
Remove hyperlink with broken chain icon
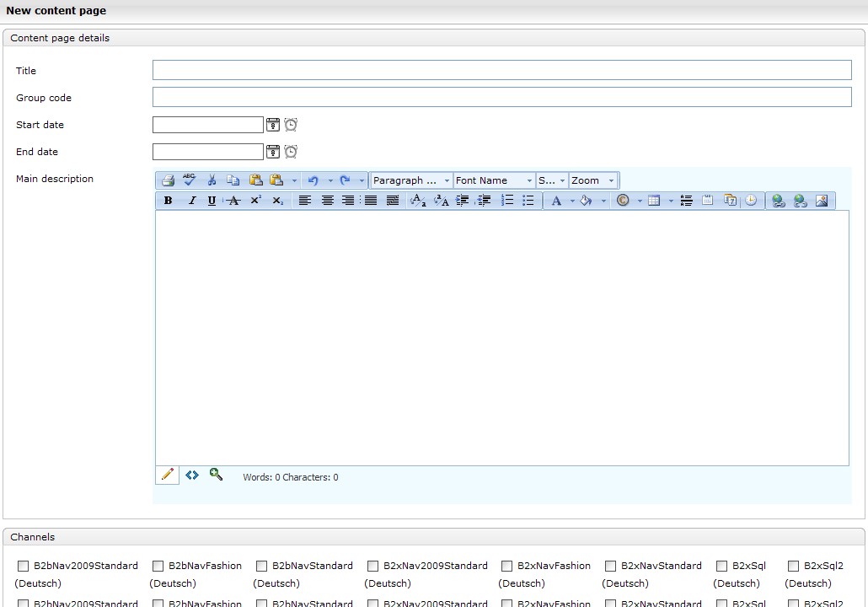pos(800,201)
